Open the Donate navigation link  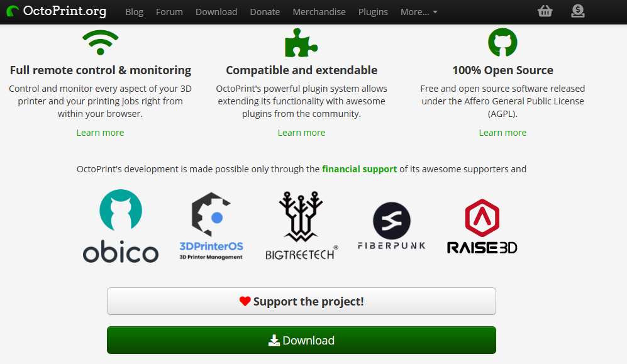[x=265, y=12]
